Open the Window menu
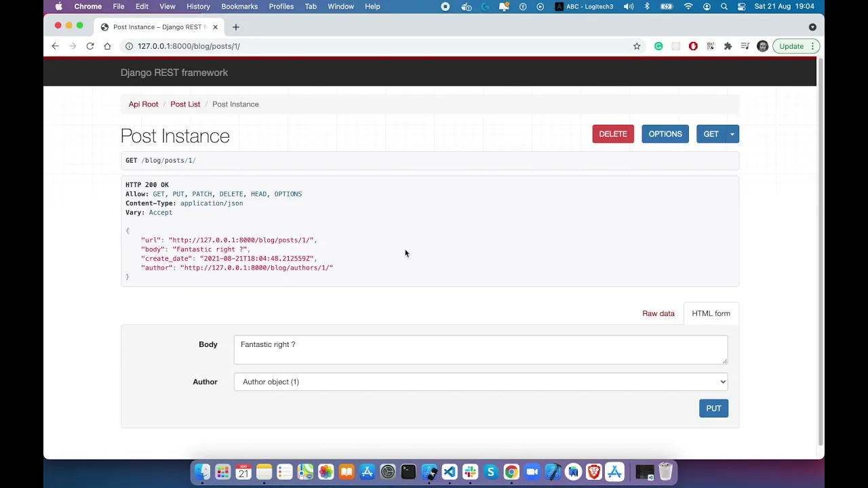 (x=340, y=6)
